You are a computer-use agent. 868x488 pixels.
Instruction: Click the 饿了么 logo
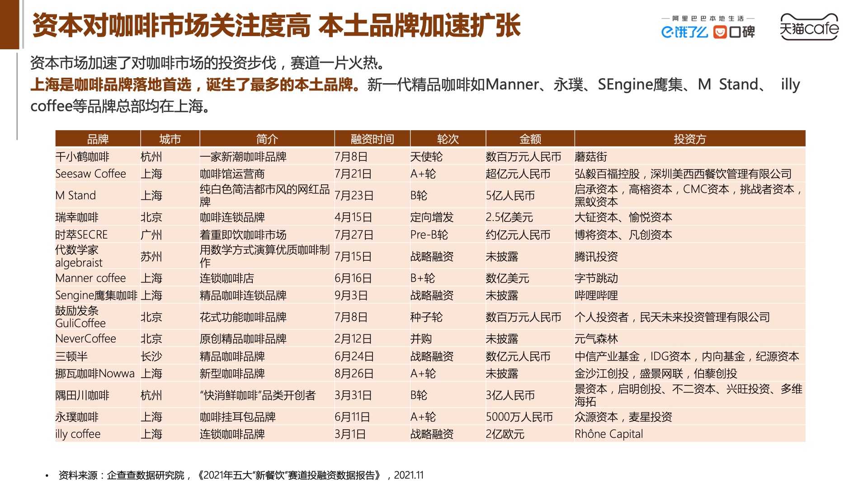[x=684, y=32]
